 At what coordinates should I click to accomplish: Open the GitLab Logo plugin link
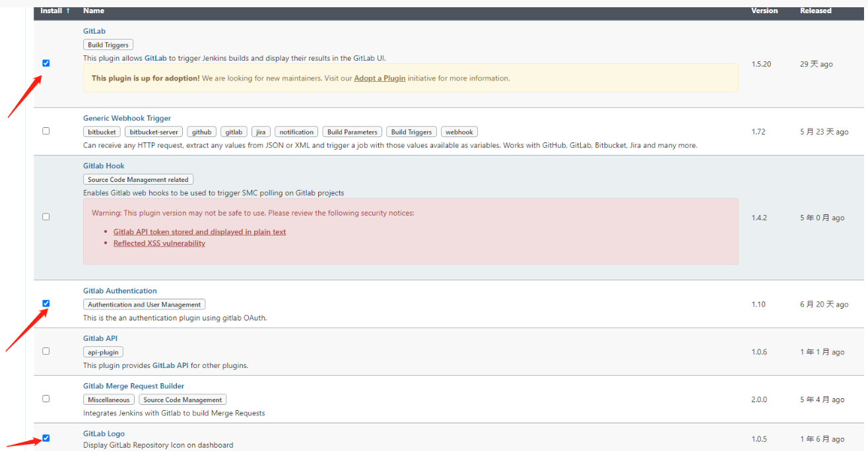click(104, 433)
